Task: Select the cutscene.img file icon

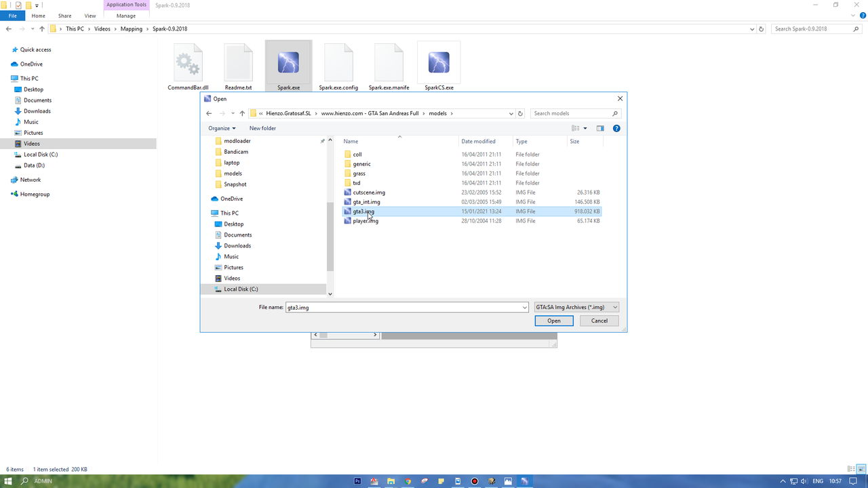Action: (x=347, y=192)
